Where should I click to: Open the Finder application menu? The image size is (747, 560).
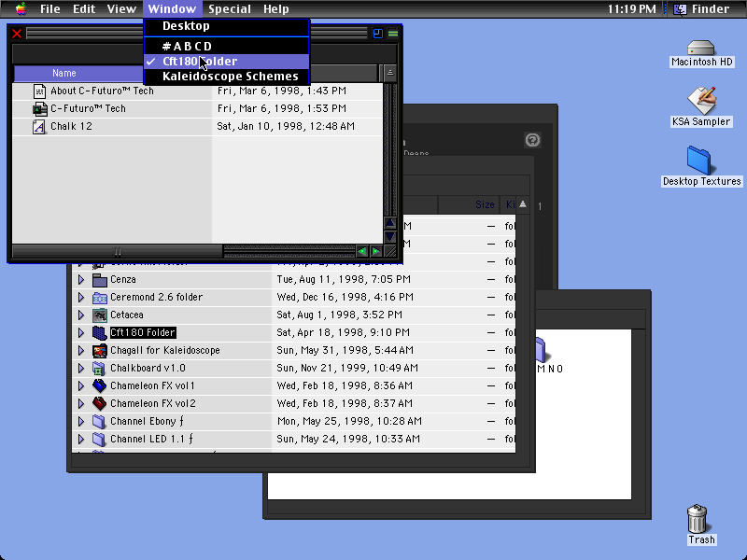[x=702, y=8]
